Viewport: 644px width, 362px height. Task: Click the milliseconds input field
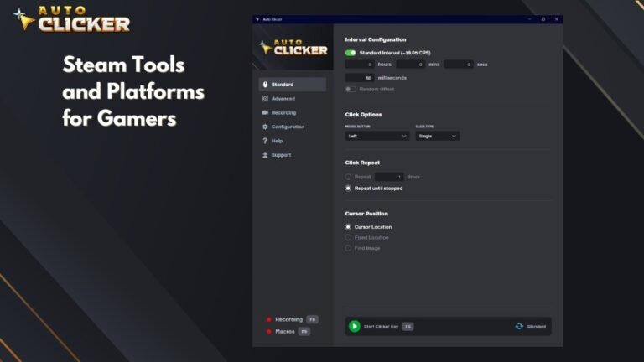tap(360, 78)
